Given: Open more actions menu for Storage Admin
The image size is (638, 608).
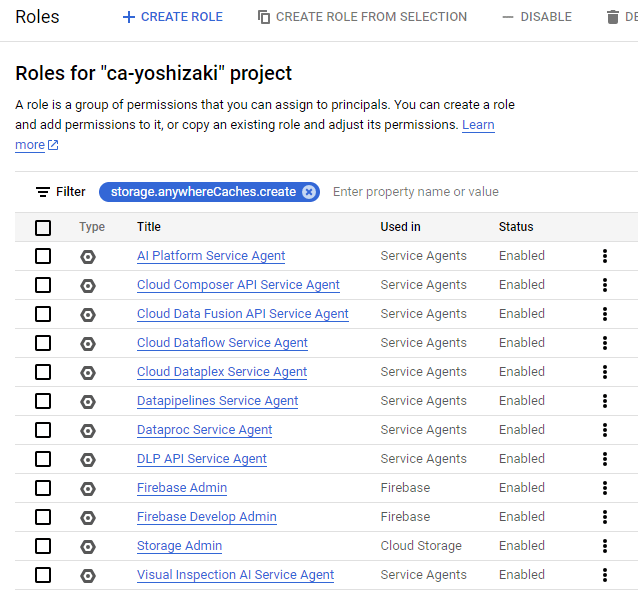Looking at the screenshot, I should (x=605, y=546).
